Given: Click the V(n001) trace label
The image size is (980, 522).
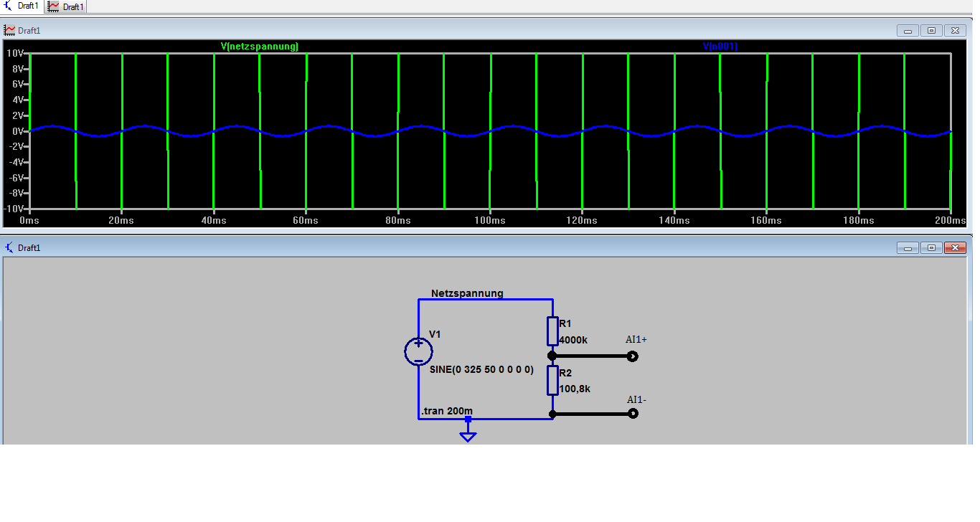Looking at the screenshot, I should [x=720, y=46].
